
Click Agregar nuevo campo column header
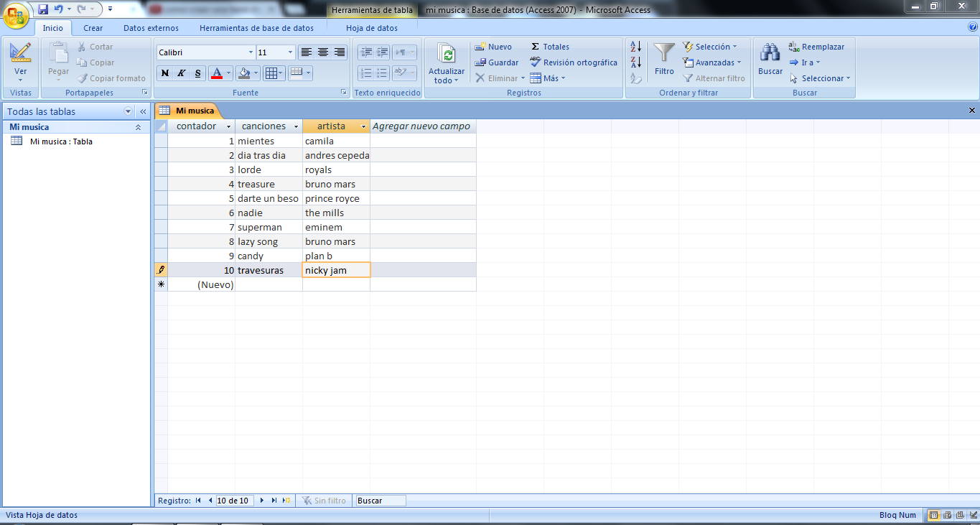(x=423, y=126)
